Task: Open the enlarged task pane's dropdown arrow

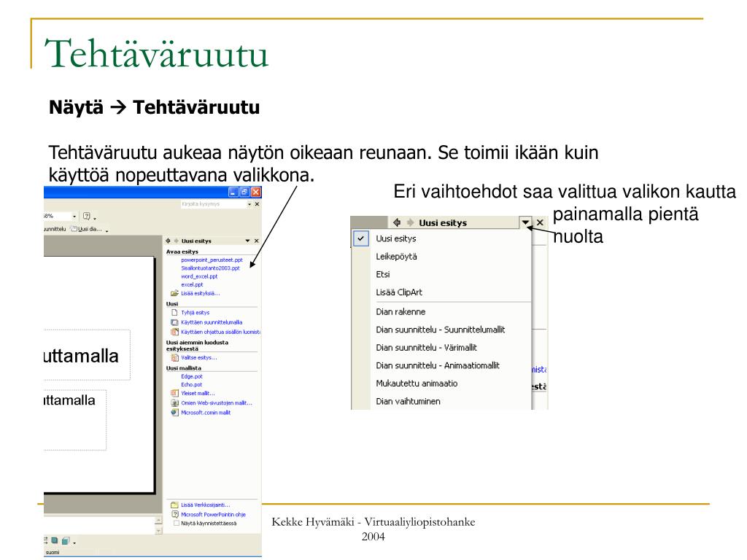Action: (x=525, y=222)
